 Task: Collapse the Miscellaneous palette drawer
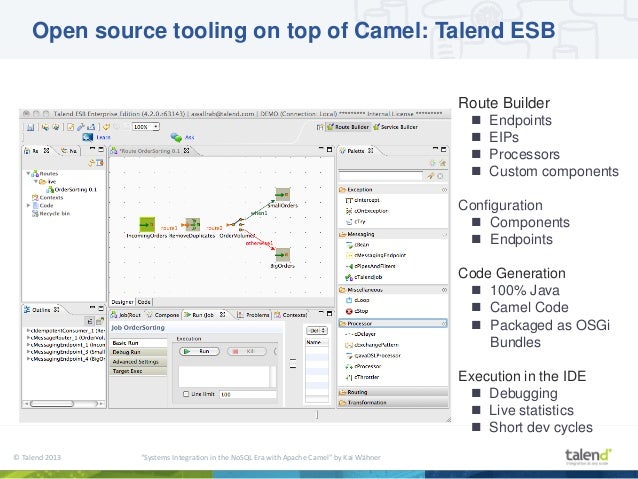click(393, 290)
